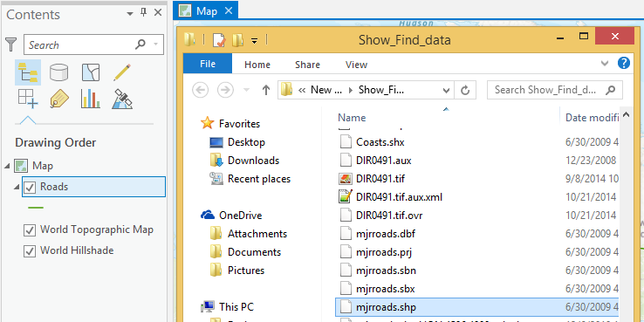
Task: Collapse the Map tree node
Action: click(x=7, y=166)
